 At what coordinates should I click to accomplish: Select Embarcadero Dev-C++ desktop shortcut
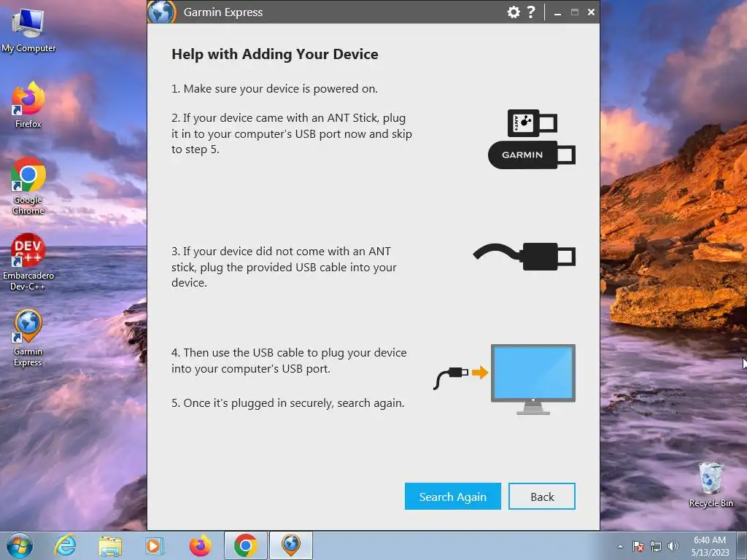(28, 262)
